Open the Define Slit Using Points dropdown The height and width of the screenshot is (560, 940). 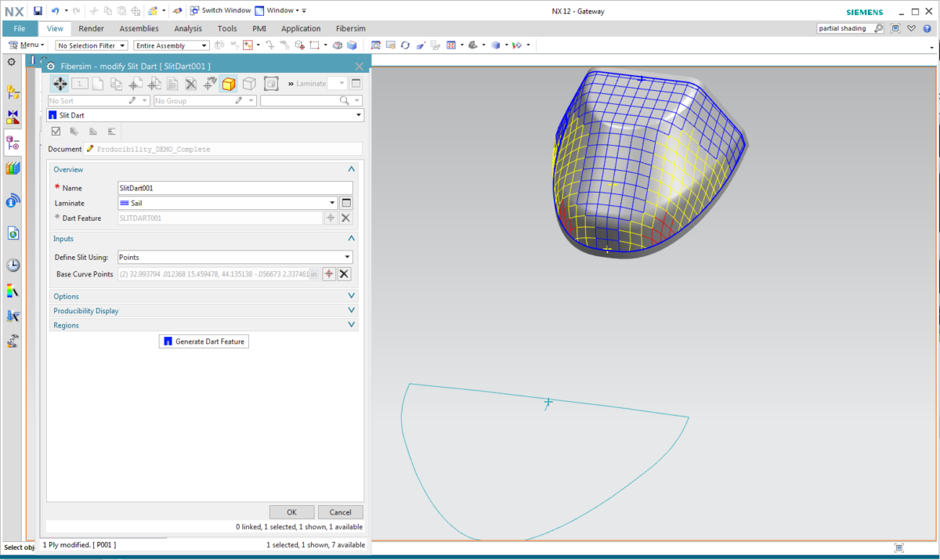coord(234,257)
